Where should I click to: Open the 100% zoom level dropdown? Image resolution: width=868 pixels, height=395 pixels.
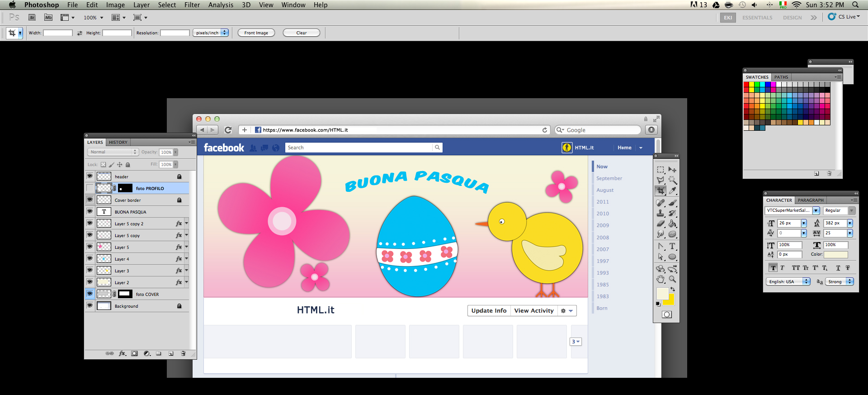(102, 18)
